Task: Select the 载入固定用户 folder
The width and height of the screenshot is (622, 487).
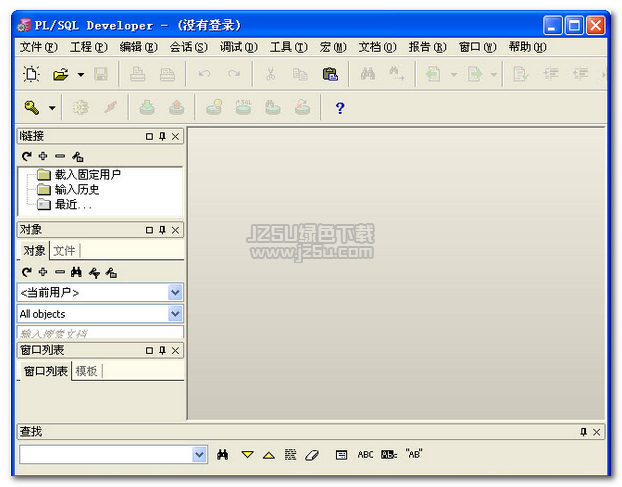Action: (x=87, y=174)
